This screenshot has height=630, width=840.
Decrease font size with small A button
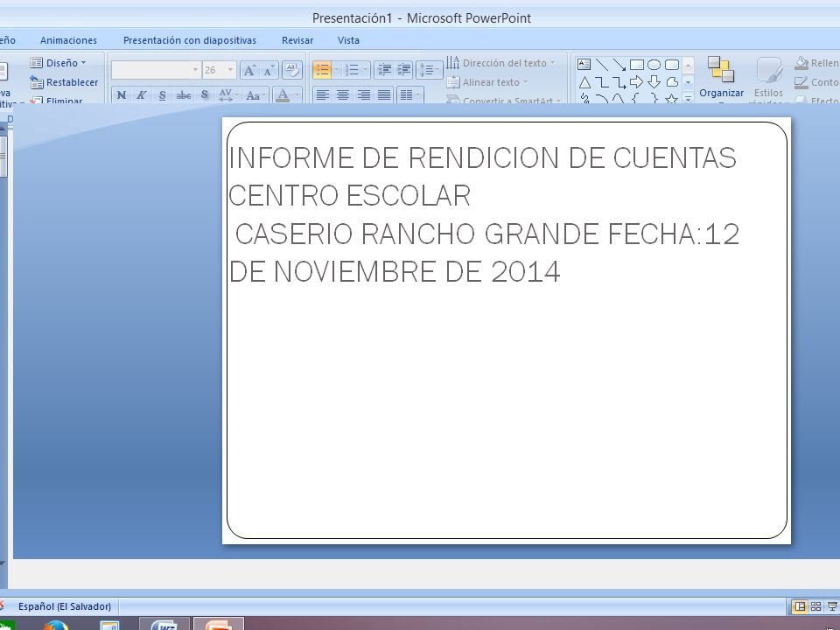point(269,70)
